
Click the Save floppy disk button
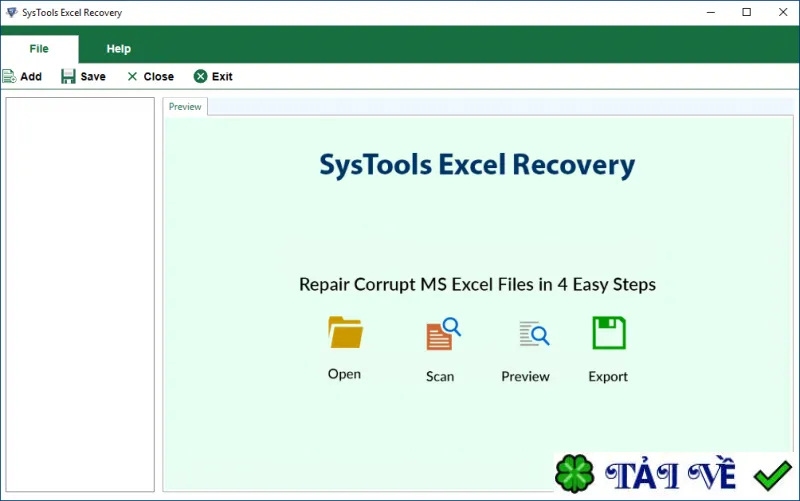(x=83, y=77)
